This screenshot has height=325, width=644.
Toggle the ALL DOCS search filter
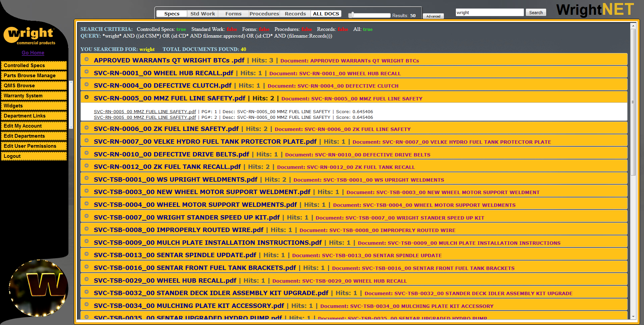coord(326,14)
